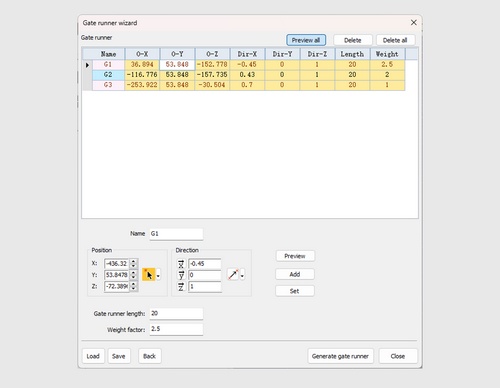This screenshot has width=500, height=388.
Task: Click Weight cell 2 in G2 row
Action: (x=387, y=75)
